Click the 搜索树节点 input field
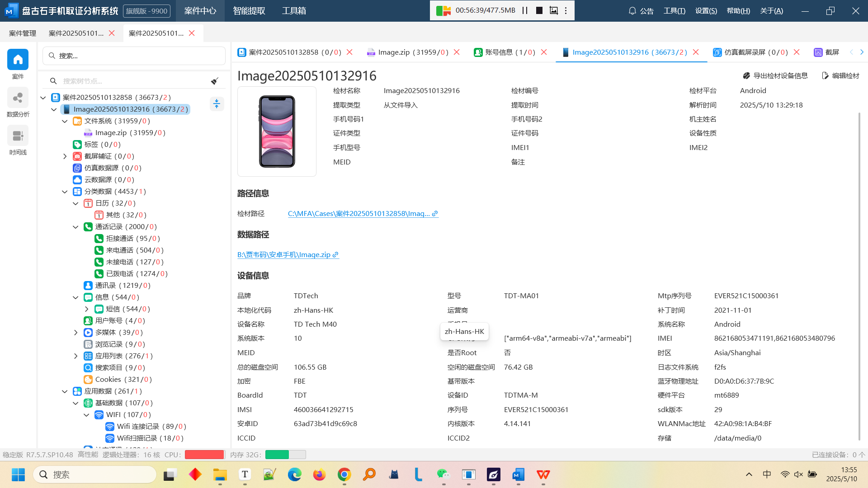Screen dimensions: 868x488 [133, 81]
